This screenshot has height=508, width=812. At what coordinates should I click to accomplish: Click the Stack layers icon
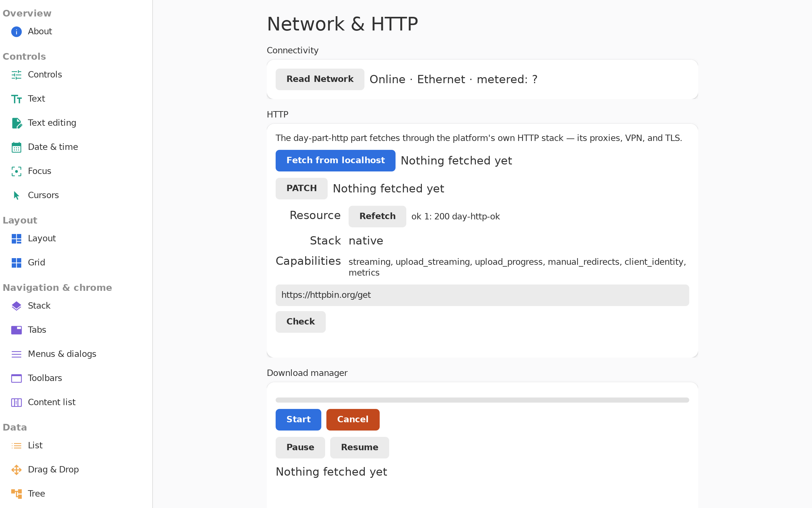click(16, 306)
